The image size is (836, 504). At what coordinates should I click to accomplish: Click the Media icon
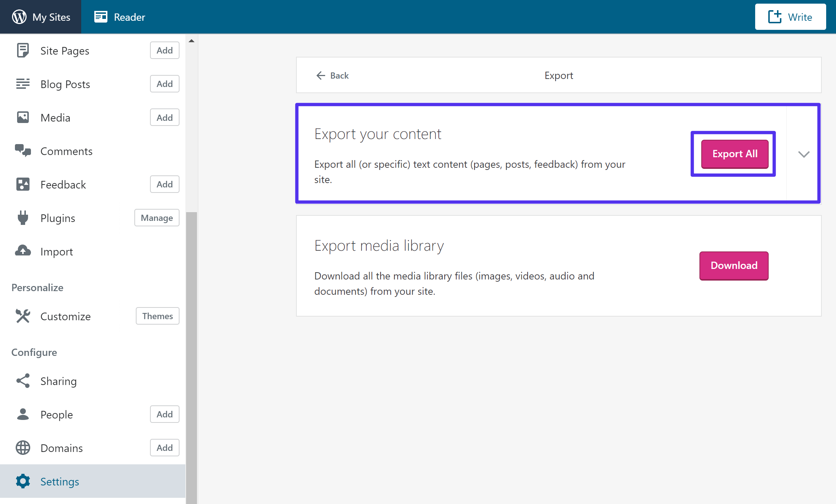coord(23,118)
